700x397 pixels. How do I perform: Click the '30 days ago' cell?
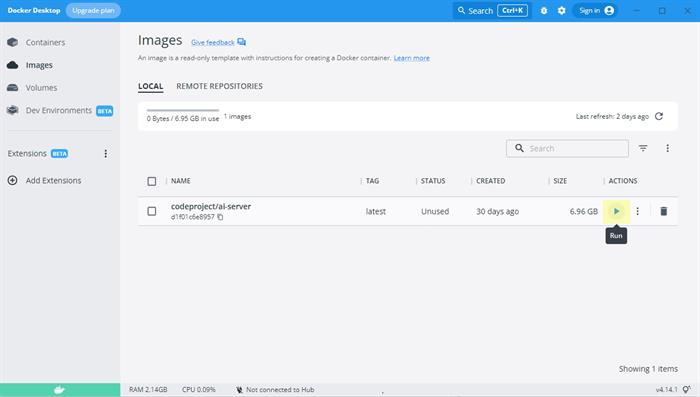coord(497,212)
